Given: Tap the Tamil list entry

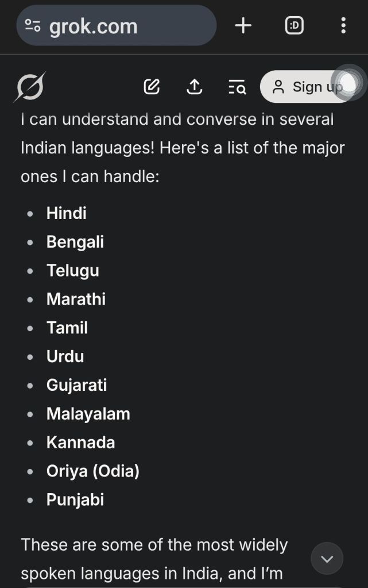Looking at the screenshot, I should coord(67,328).
